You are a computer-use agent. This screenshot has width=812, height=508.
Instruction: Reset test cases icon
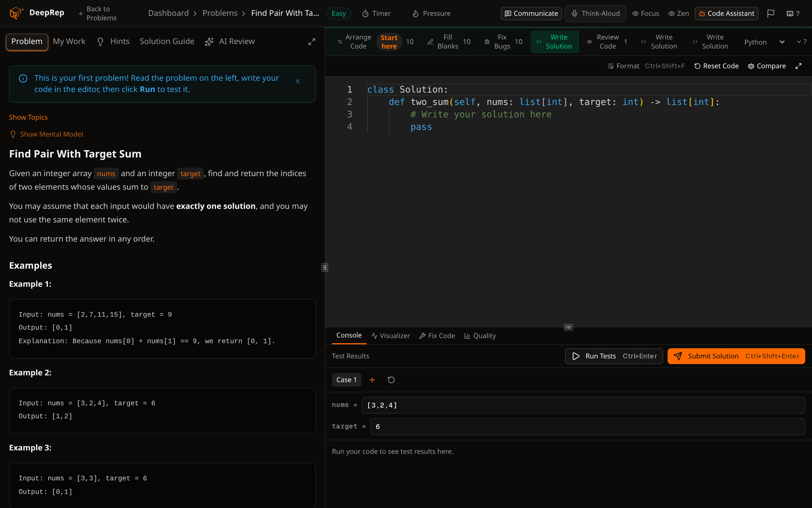coord(391,380)
